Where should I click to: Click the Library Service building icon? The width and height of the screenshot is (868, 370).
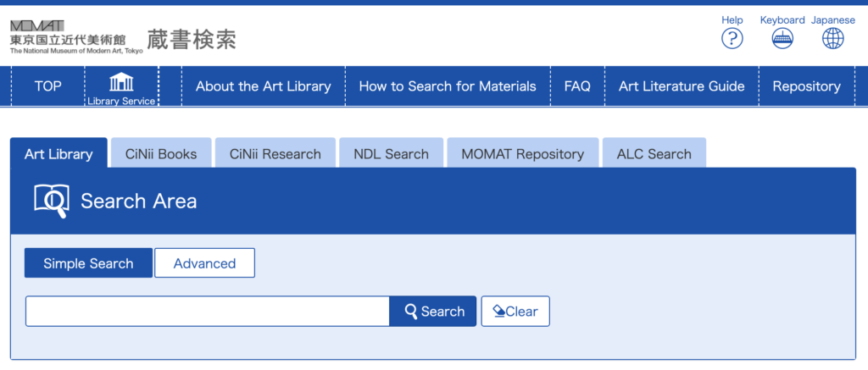[121, 82]
